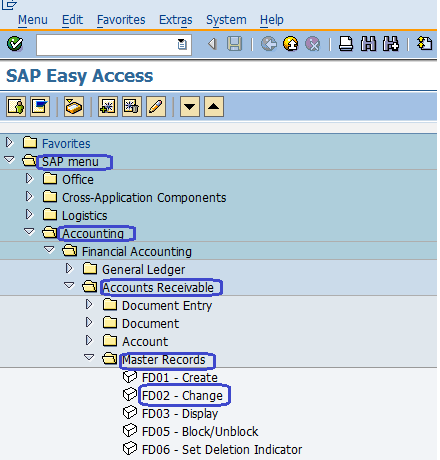Expand the Favorites folder
The width and height of the screenshot is (440, 460).
pos(9,143)
